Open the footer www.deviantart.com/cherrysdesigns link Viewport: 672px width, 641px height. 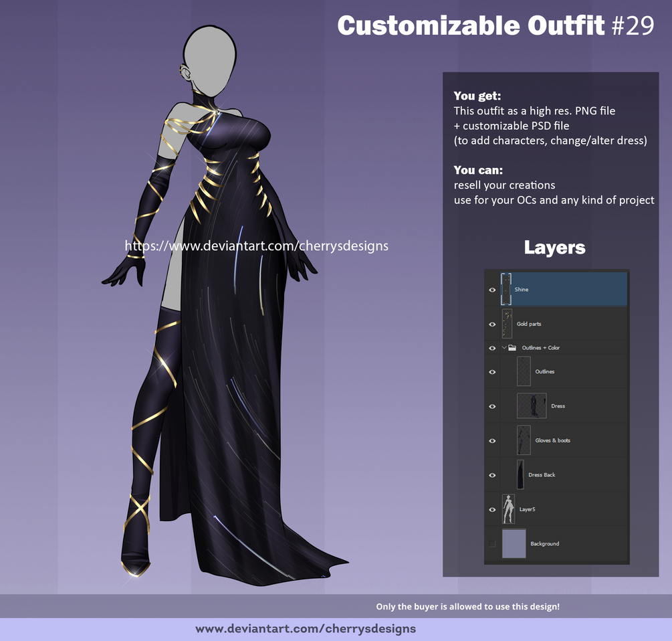pos(306,629)
